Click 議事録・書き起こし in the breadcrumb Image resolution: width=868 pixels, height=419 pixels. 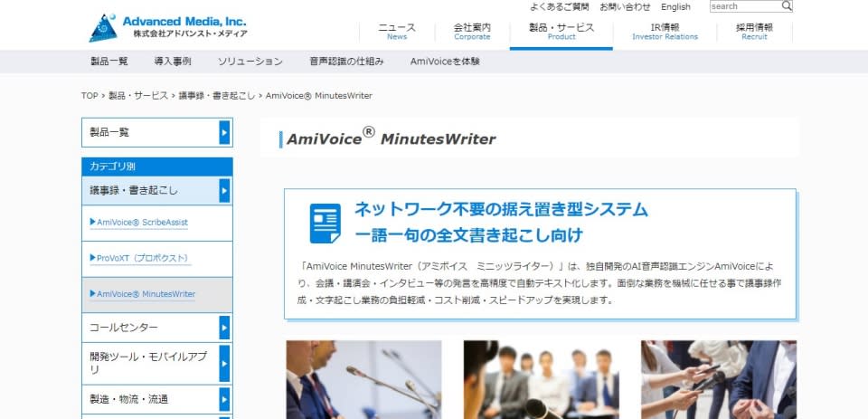click(216, 95)
